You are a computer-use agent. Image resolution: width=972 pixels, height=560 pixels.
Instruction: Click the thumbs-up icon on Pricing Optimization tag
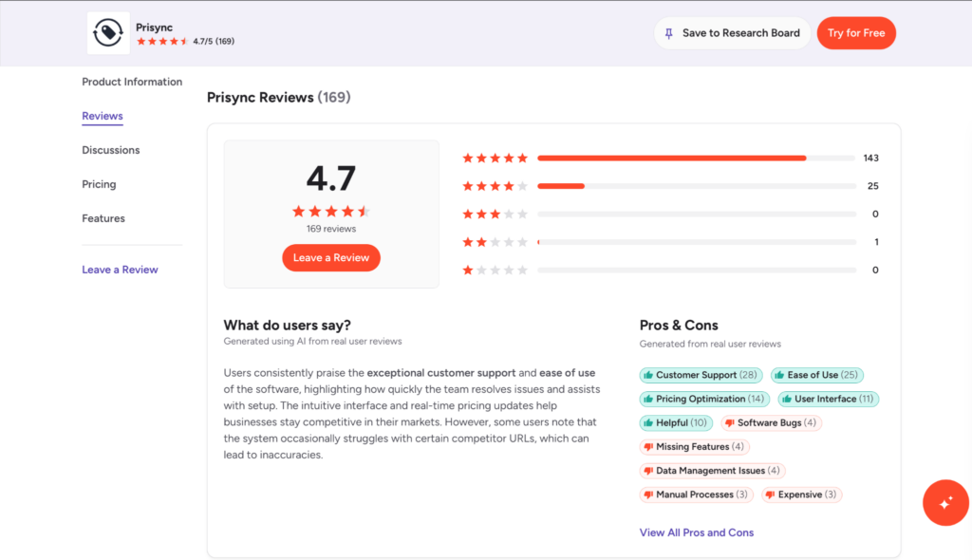pos(648,400)
